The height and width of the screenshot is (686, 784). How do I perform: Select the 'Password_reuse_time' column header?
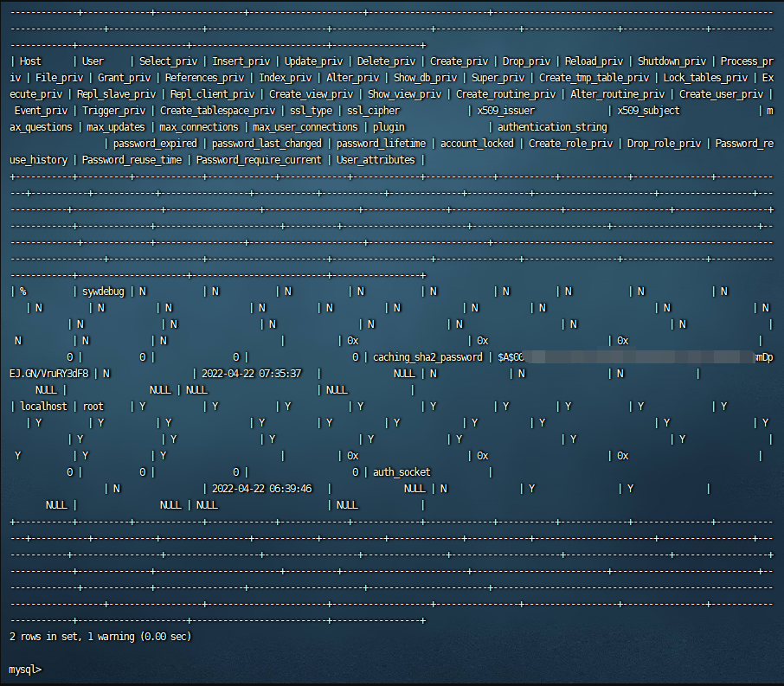(x=132, y=160)
